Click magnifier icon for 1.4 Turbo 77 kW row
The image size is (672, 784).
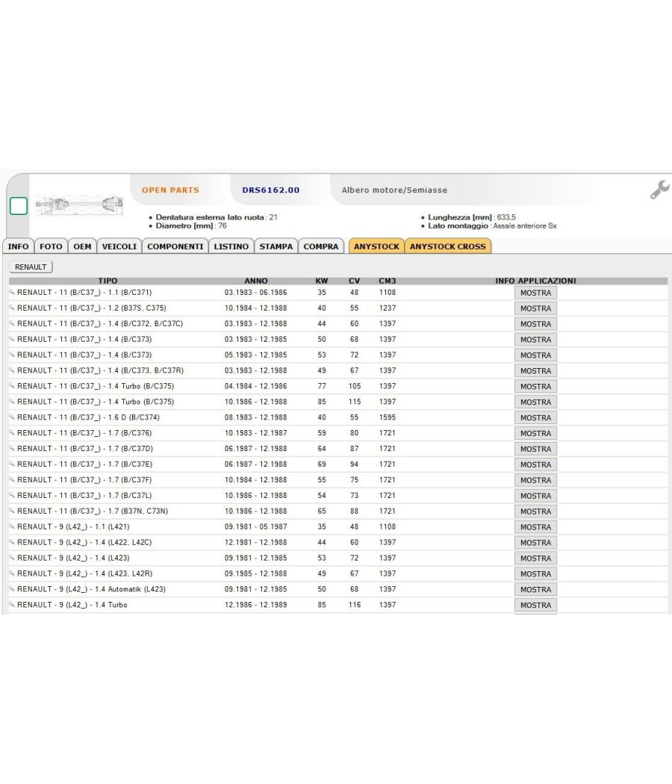[11, 385]
